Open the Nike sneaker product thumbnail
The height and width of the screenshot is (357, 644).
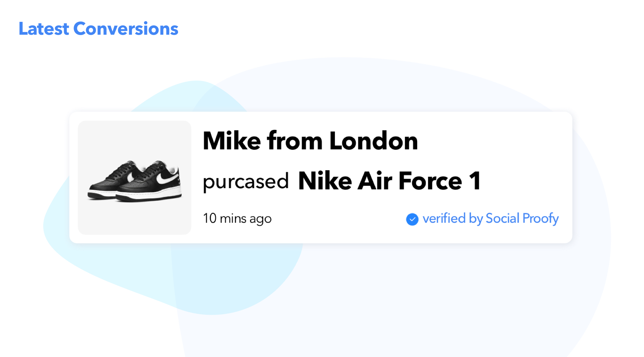pyautogui.click(x=134, y=178)
